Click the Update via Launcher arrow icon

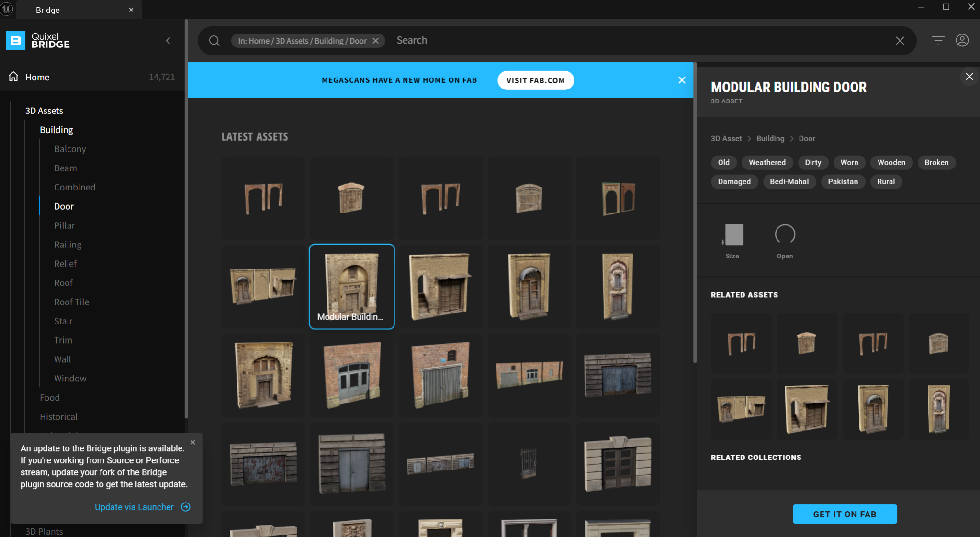point(186,507)
